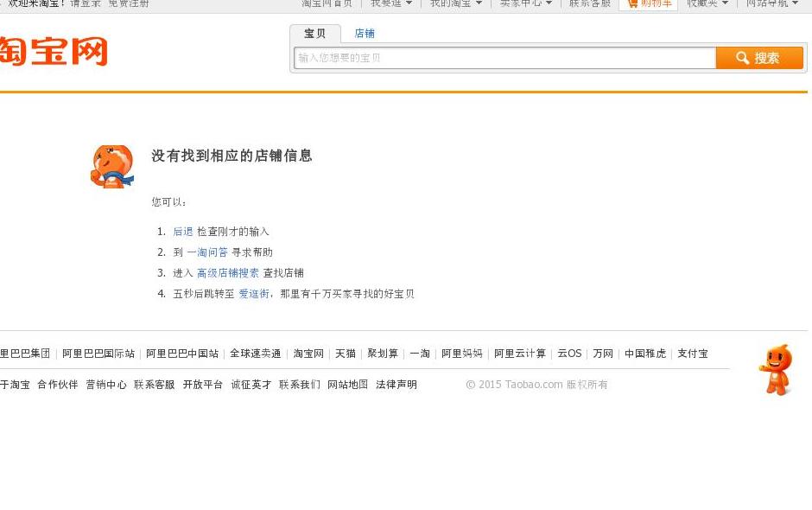This screenshot has height=510, width=812.
Task: Click the orange 搜索 button
Action: pos(759,58)
